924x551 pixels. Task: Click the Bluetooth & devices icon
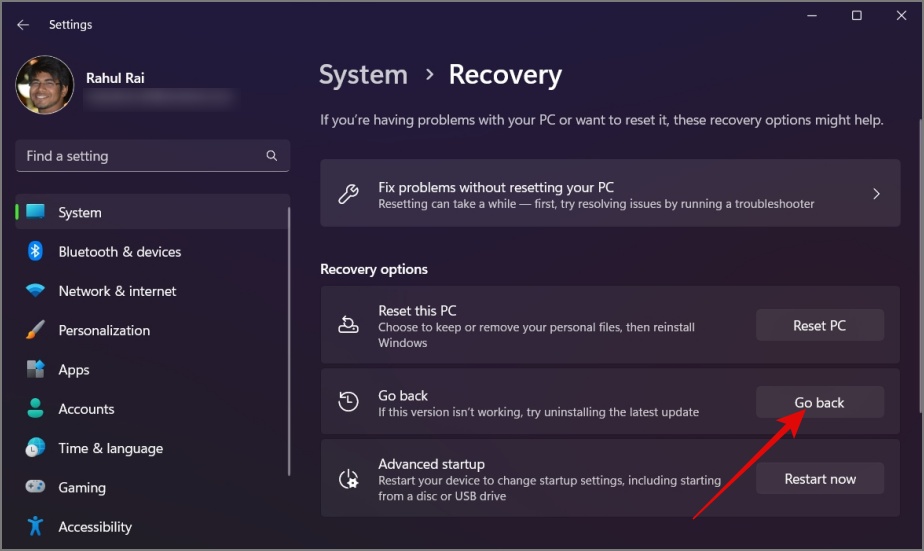pos(35,251)
